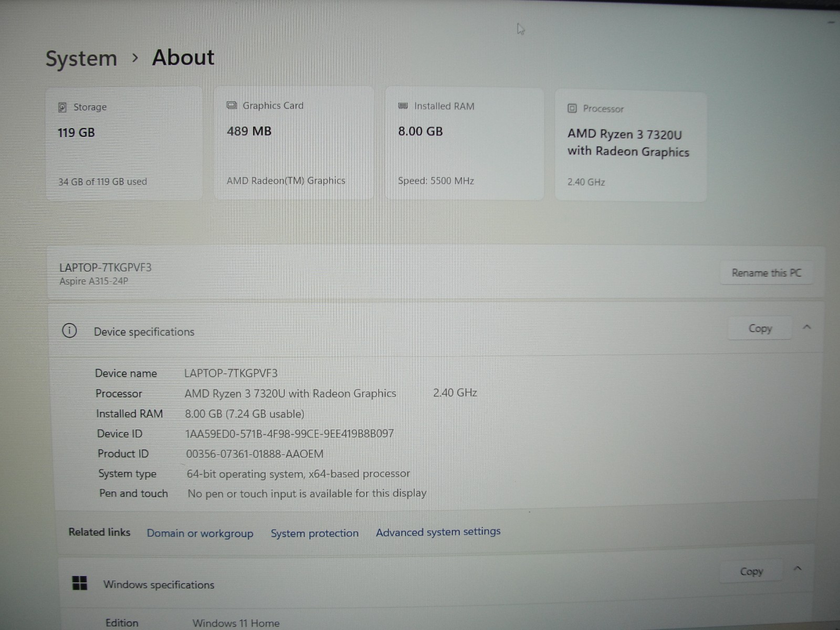
Task: Open Domain or workgroup link
Action: (200, 533)
